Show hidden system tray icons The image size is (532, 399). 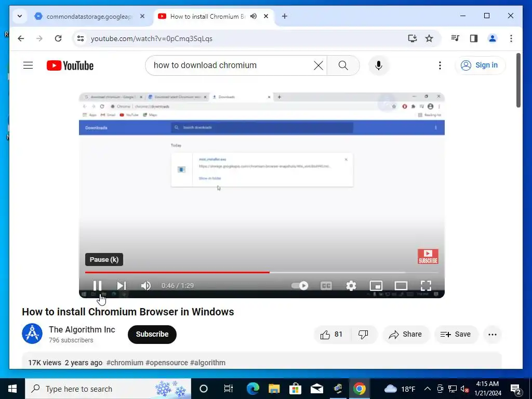point(428,389)
